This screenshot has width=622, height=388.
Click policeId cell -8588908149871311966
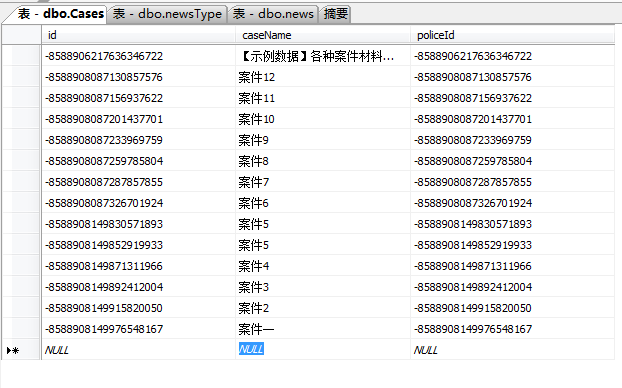[513, 266]
